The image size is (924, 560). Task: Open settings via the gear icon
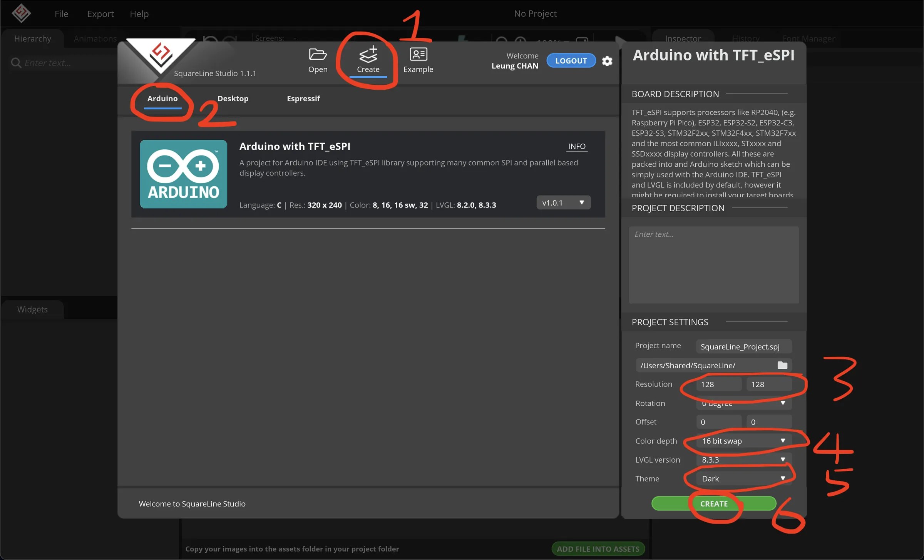pos(607,61)
